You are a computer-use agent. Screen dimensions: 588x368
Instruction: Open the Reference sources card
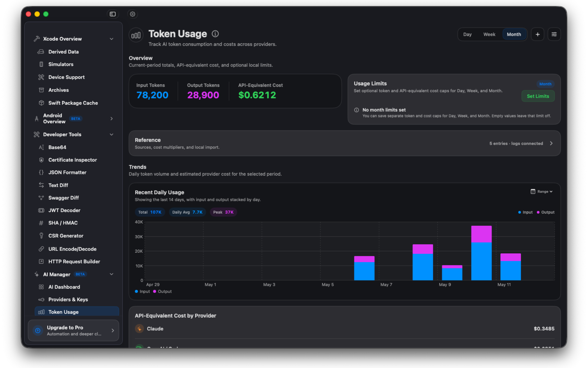click(x=345, y=143)
